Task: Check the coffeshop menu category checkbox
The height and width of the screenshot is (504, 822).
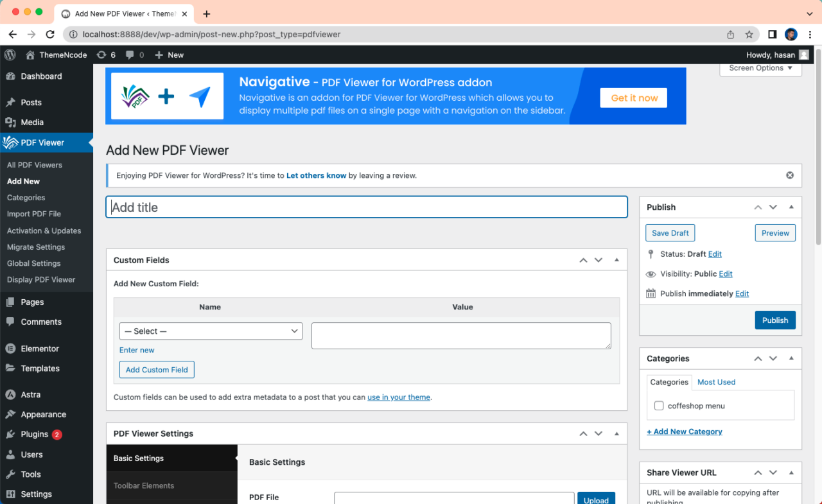Action: [659, 406]
